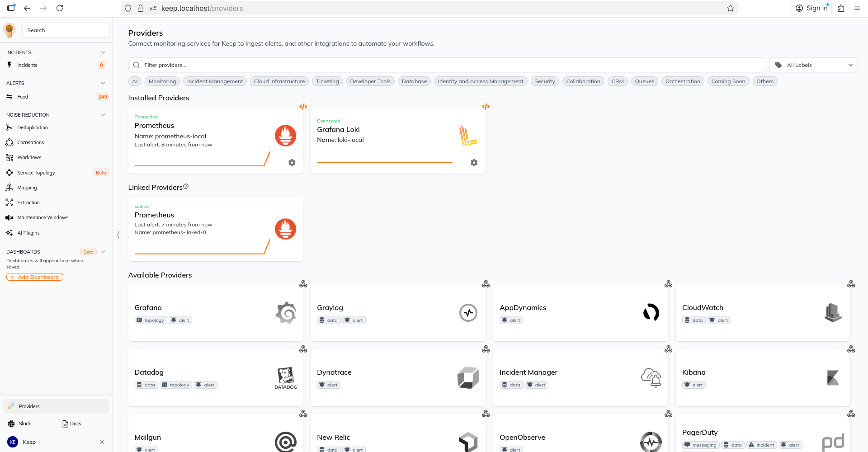Collapse the NOISE REDUCTION sidebar section
This screenshot has width=868, height=452.
pos(103,115)
